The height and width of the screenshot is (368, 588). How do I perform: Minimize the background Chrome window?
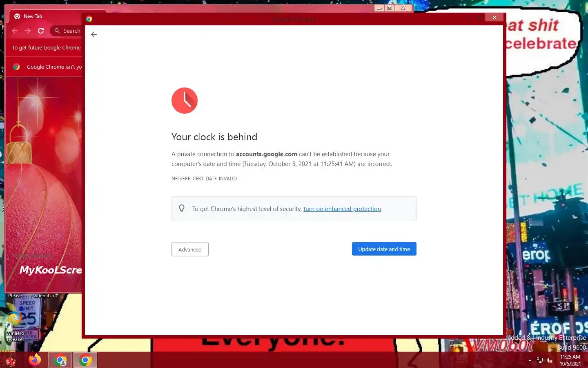[x=379, y=8]
